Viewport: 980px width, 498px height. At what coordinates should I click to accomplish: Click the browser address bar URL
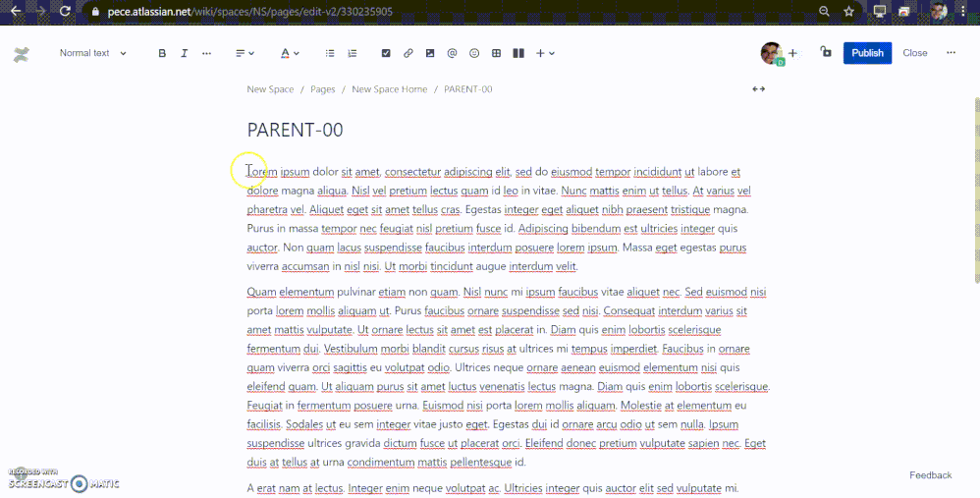pyautogui.click(x=250, y=12)
